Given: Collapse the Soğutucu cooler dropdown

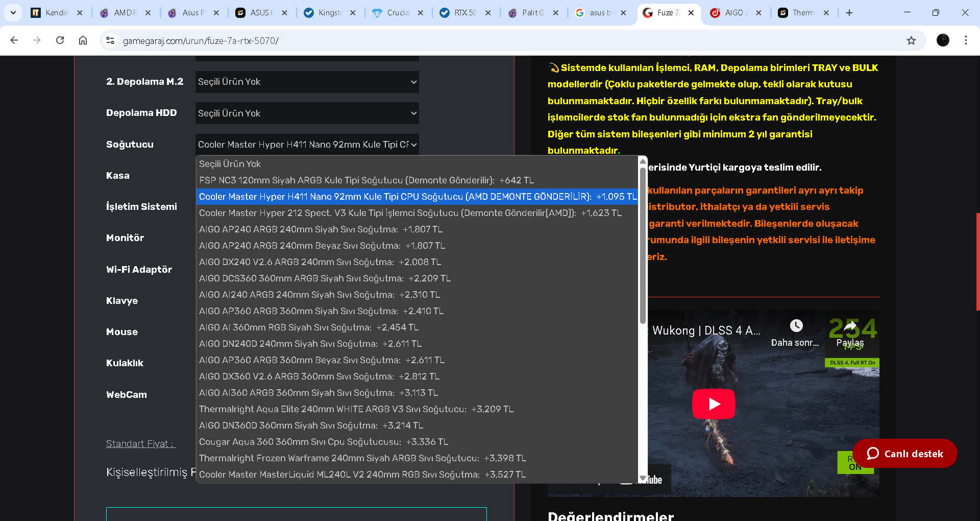Looking at the screenshot, I should (x=307, y=145).
